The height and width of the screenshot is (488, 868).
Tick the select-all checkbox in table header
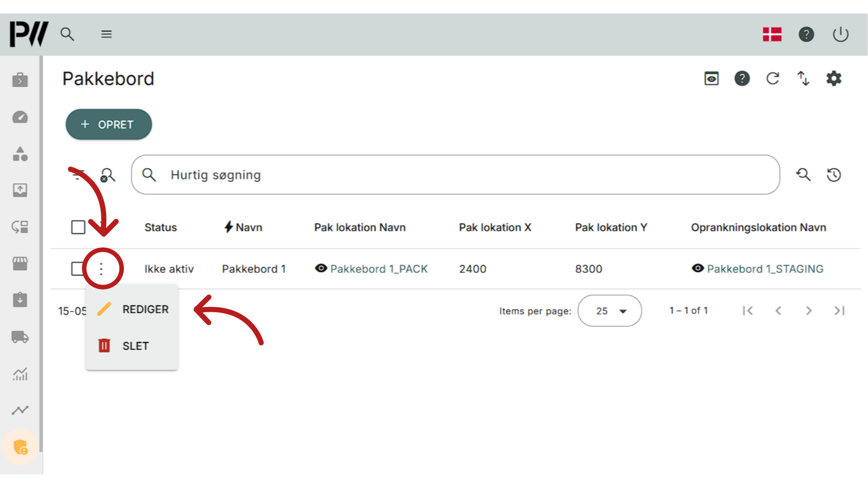[78, 227]
